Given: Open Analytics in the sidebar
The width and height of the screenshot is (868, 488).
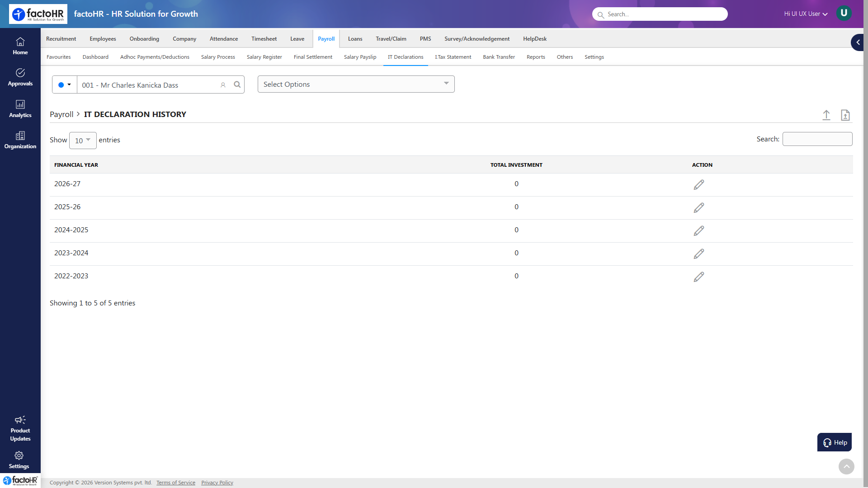Looking at the screenshot, I should tap(20, 109).
